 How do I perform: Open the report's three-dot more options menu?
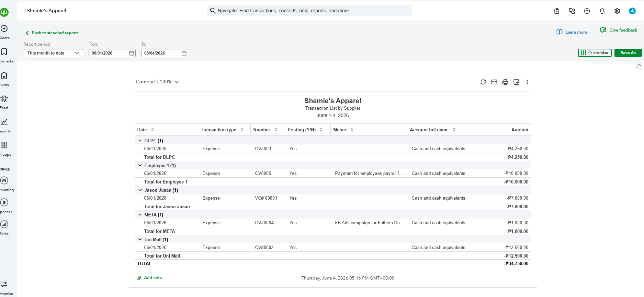(527, 82)
